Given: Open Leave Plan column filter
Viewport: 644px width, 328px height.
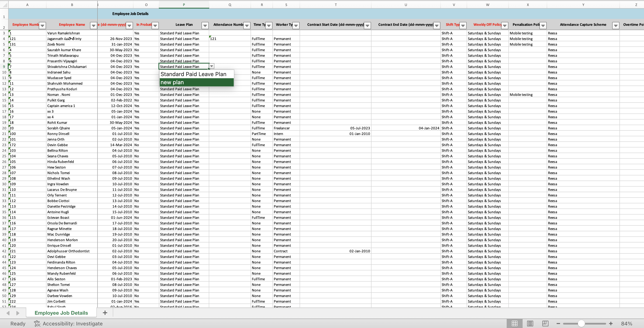Looking at the screenshot, I should pos(205,25).
